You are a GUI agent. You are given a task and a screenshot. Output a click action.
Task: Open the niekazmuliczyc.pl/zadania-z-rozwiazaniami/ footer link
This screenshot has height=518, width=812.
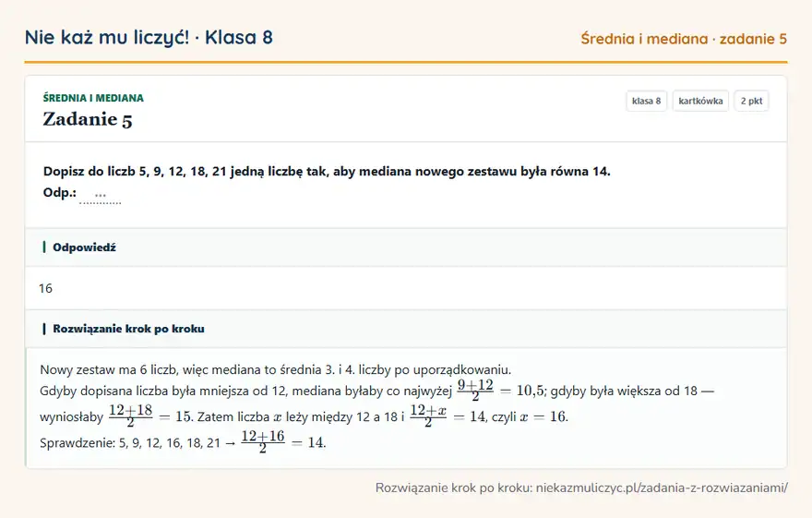(662, 488)
